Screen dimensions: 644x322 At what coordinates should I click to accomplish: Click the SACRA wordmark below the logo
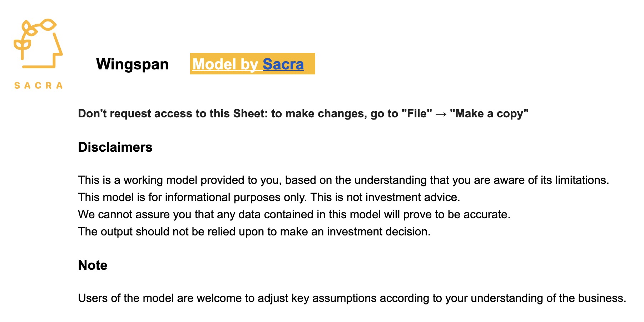click(x=38, y=86)
